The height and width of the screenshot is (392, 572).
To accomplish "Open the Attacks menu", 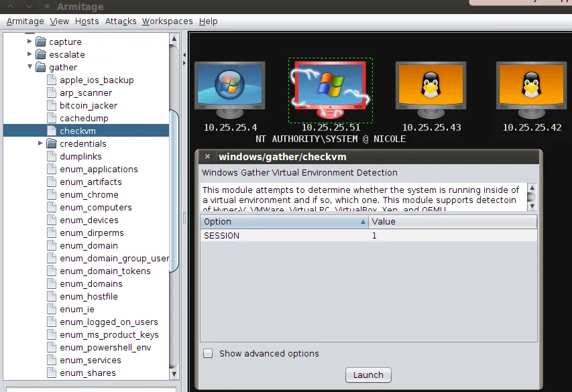I will [120, 21].
